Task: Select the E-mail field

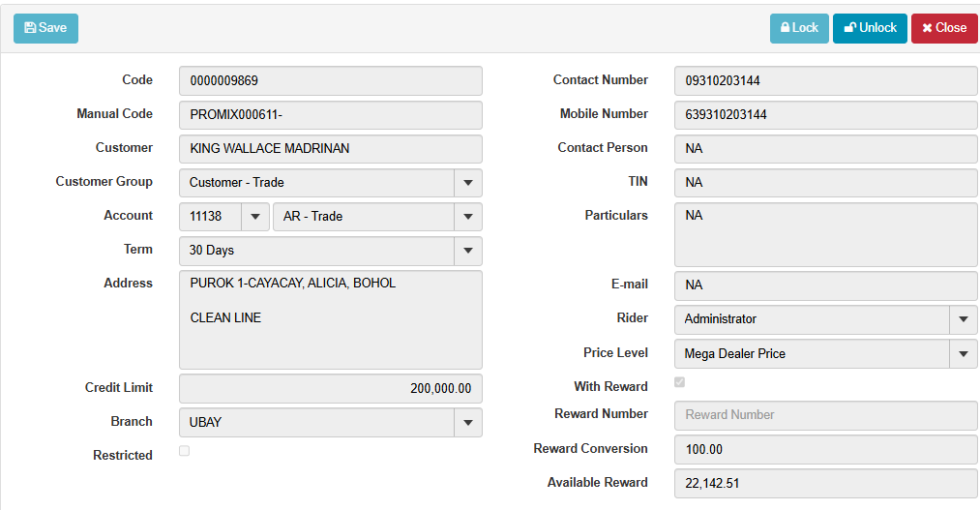Action: [825, 285]
